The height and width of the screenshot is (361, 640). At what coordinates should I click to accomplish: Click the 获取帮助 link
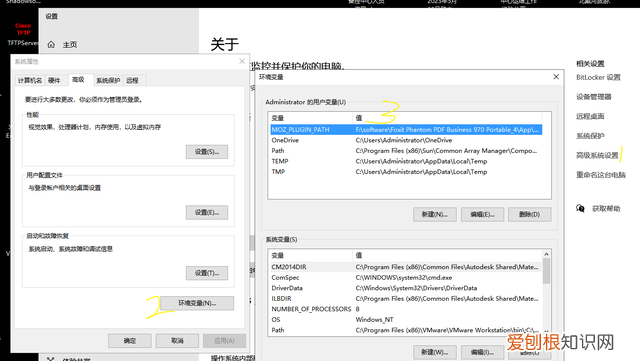coord(606,209)
